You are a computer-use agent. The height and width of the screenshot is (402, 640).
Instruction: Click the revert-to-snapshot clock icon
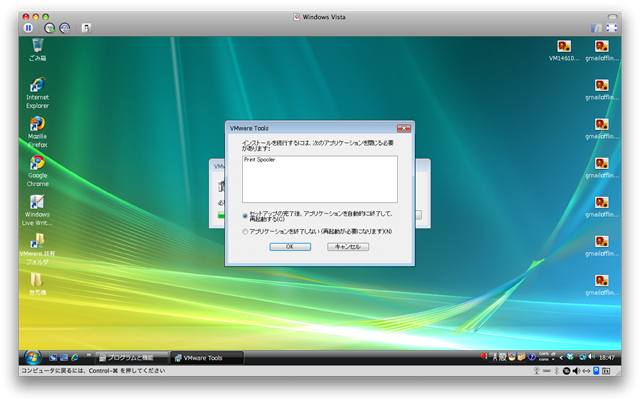point(65,28)
